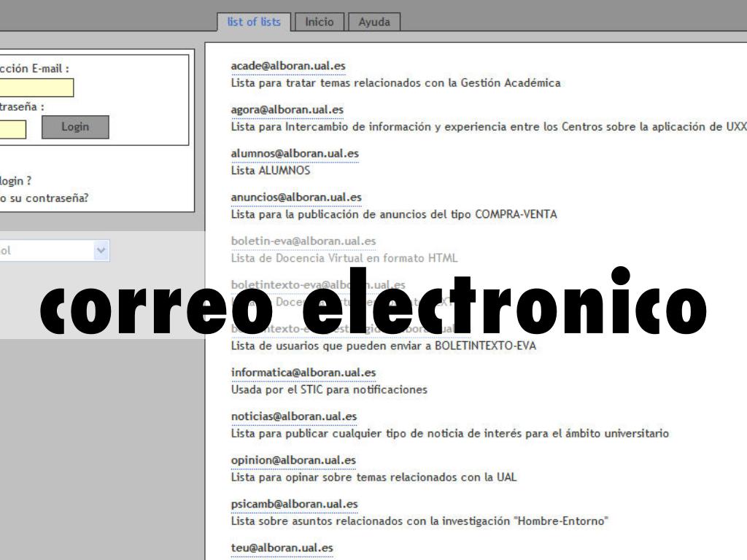Click the E-mail address input field
Screen dimensions: 747x560
coord(36,87)
